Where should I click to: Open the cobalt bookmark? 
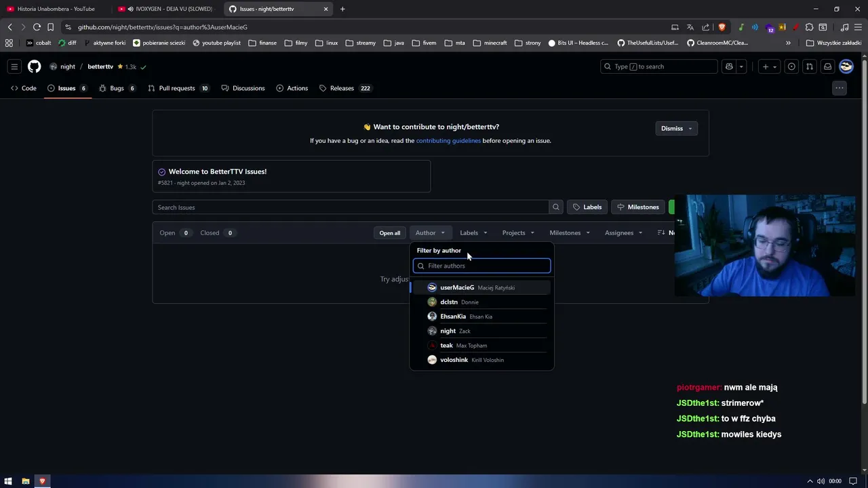(39, 43)
